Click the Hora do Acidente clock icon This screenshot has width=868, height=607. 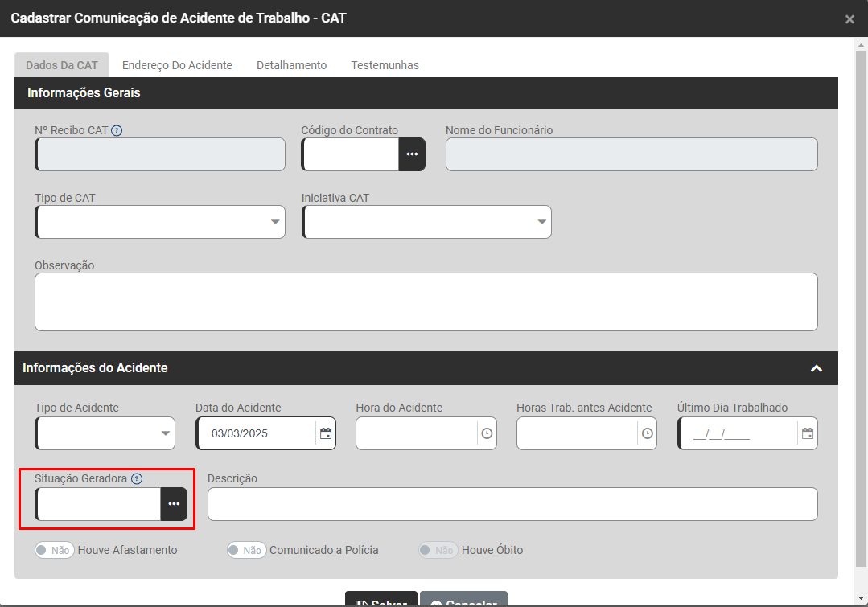[x=487, y=433]
